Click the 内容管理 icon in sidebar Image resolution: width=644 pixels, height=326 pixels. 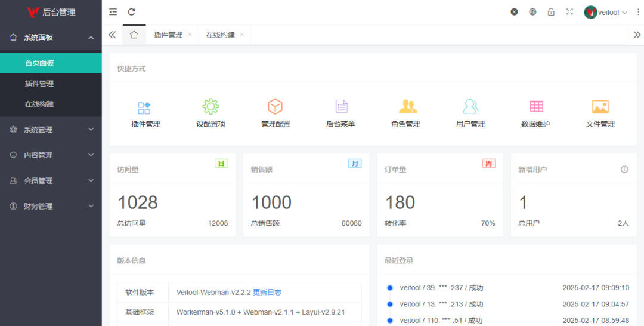(13, 155)
